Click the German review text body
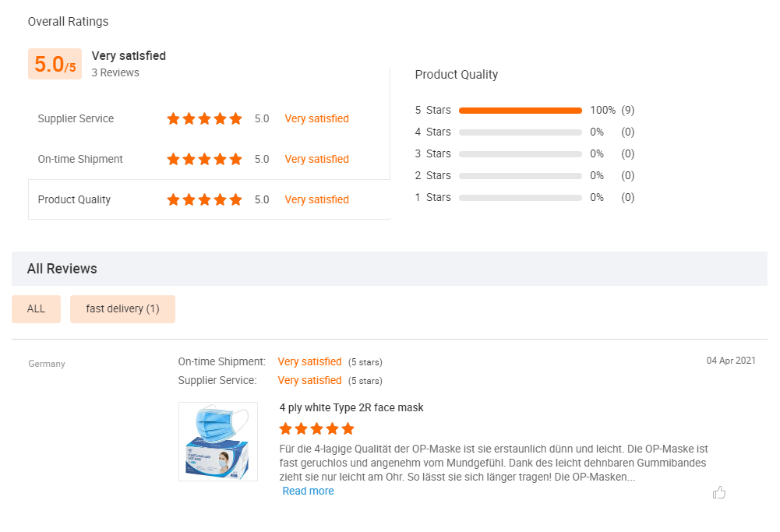The height and width of the screenshot is (532, 780). click(x=492, y=463)
